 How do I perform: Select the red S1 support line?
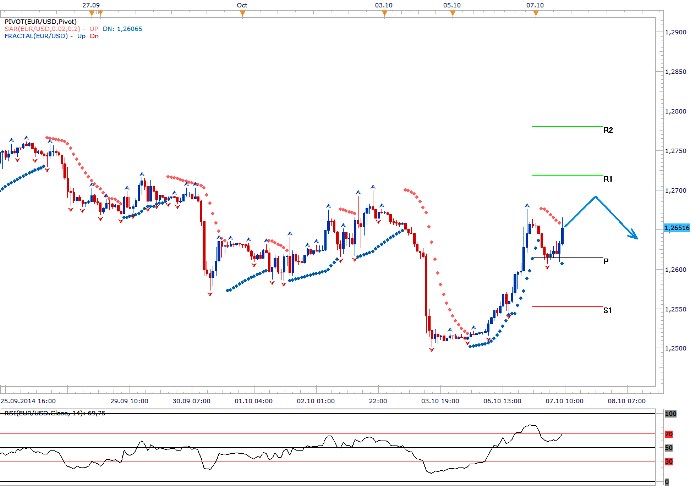(x=566, y=306)
